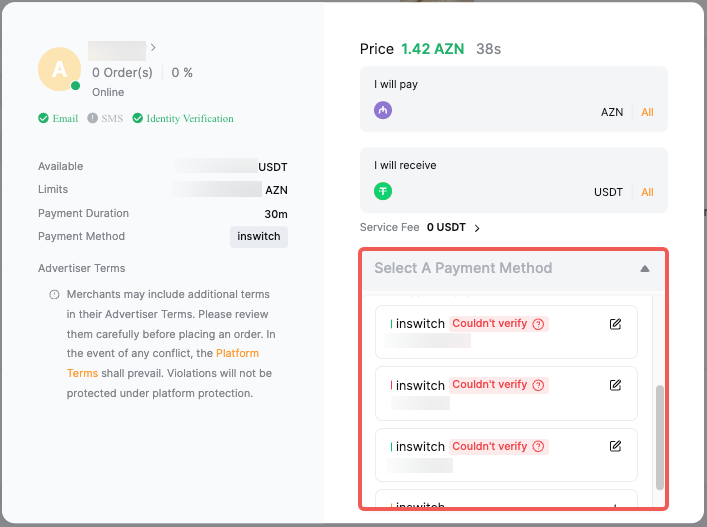
Task: Click help icon on third Couldn't verify badge
Action: (x=538, y=446)
